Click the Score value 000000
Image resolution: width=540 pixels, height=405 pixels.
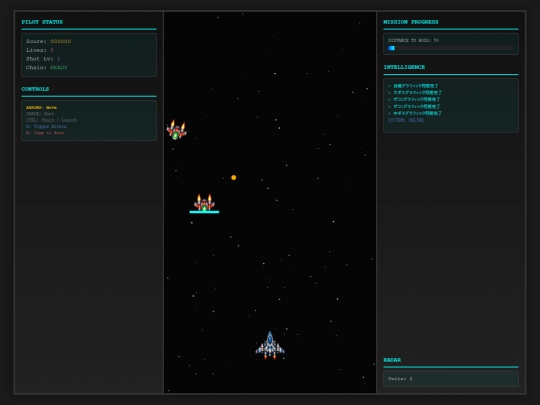tap(61, 41)
